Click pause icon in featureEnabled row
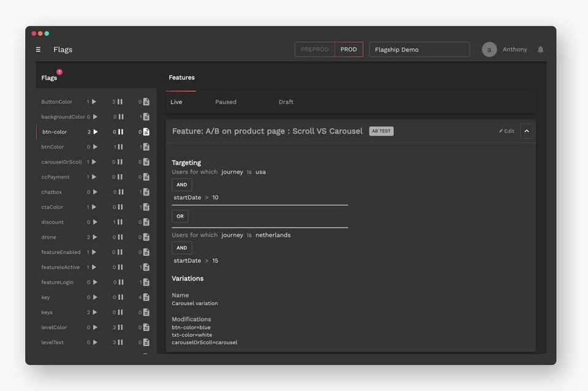 tap(120, 252)
